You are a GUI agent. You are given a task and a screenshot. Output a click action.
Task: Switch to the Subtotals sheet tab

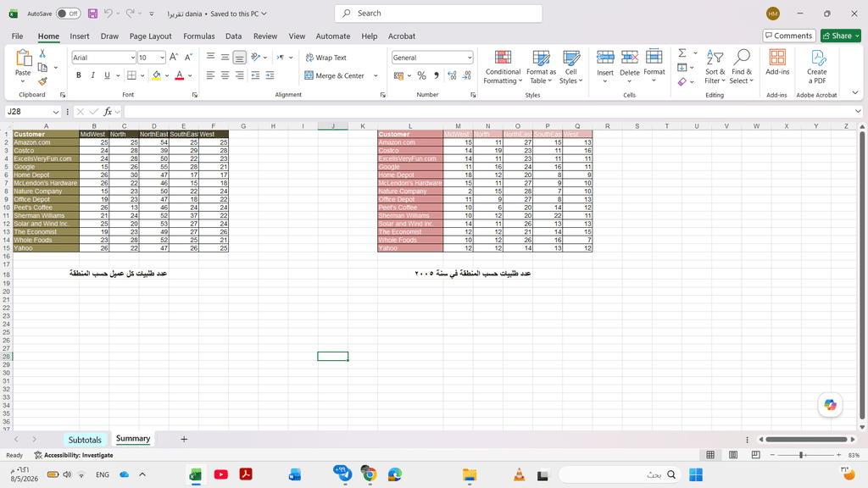pyautogui.click(x=85, y=440)
